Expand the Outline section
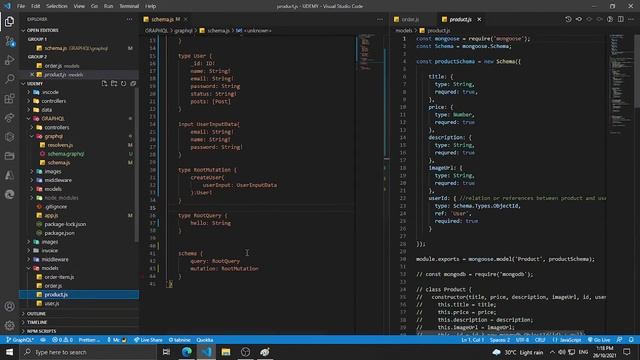The height and width of the screenshot is (360, 640). (x=36, y=314)
